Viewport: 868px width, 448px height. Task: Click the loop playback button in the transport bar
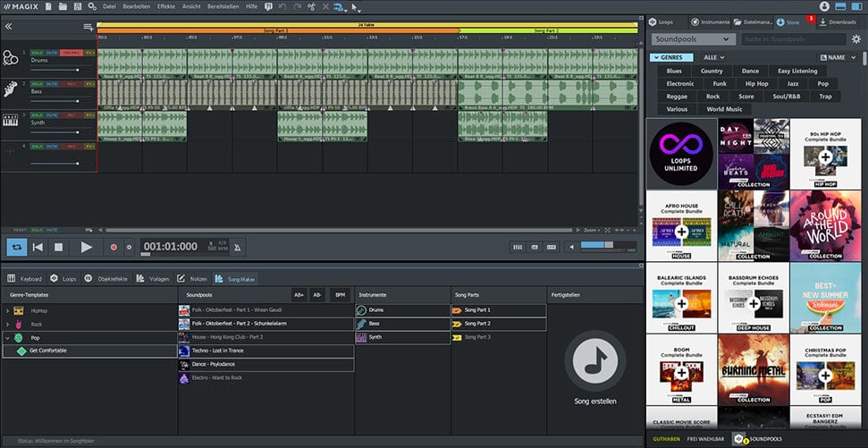(x=16, y=247)
